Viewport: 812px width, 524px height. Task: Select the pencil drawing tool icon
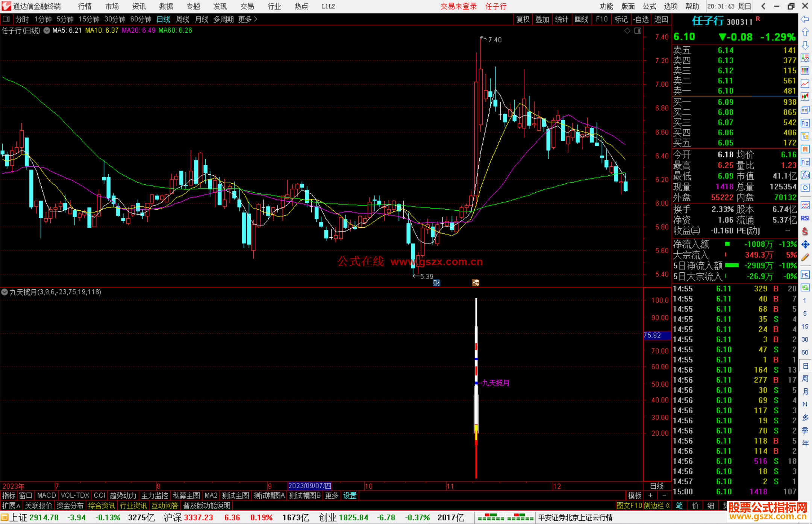(x=805, y=257)
